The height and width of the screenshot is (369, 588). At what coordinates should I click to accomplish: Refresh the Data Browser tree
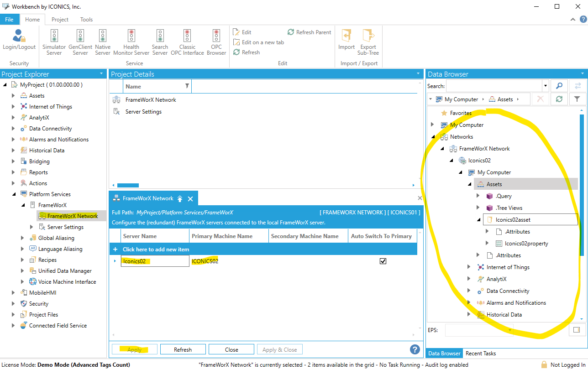coord(559,99)
